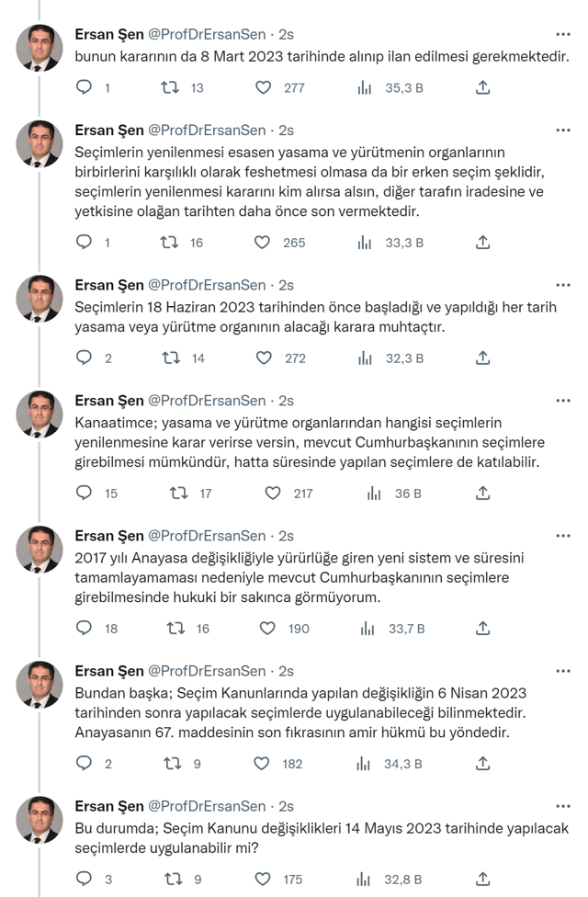Like the tweet about 18 Haziran 2023
This screenshot has width=588, height=897.
pyautogui.click(x=266, y=358)
